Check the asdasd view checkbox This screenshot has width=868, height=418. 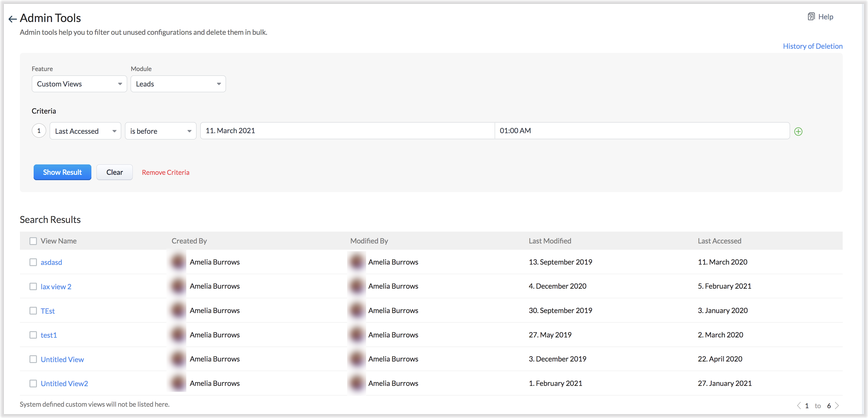33,262
